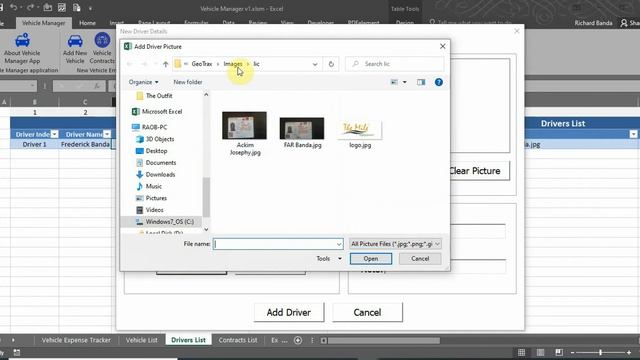Click the Redo icon in Excel title bar

(30, 7)
